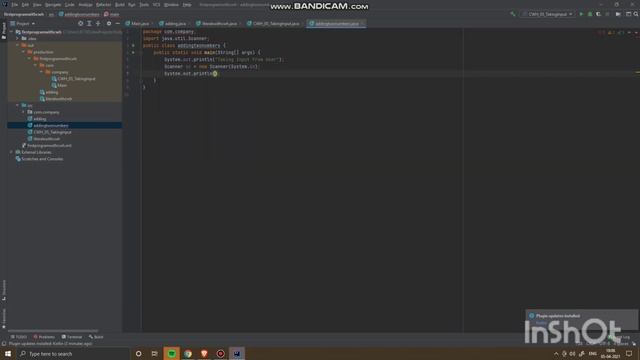This screenshot has height=360, width=640.
Task: Toggle the Project tool window side tab
Action: [x=4, y=31]
